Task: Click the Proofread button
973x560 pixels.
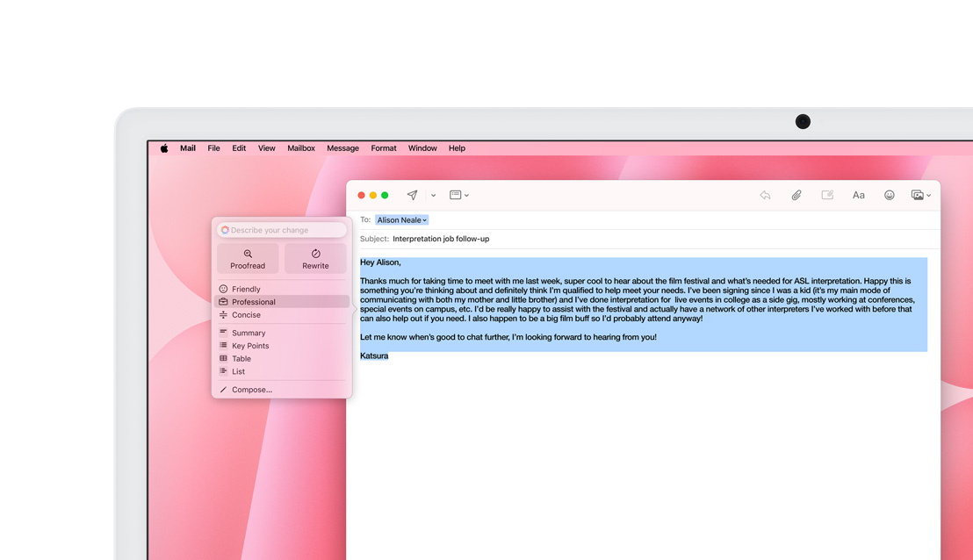Action: (248, 259)
